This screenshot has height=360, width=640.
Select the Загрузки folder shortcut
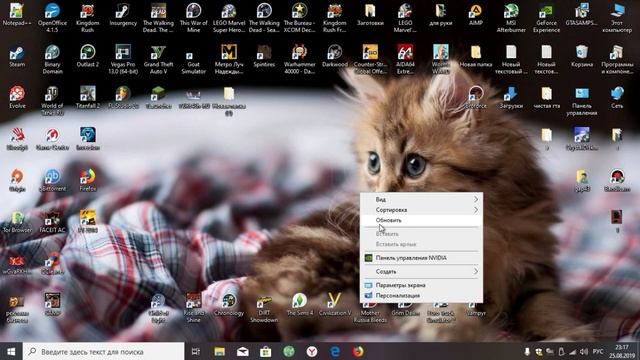pyautogui.click(x=511, y=98)
